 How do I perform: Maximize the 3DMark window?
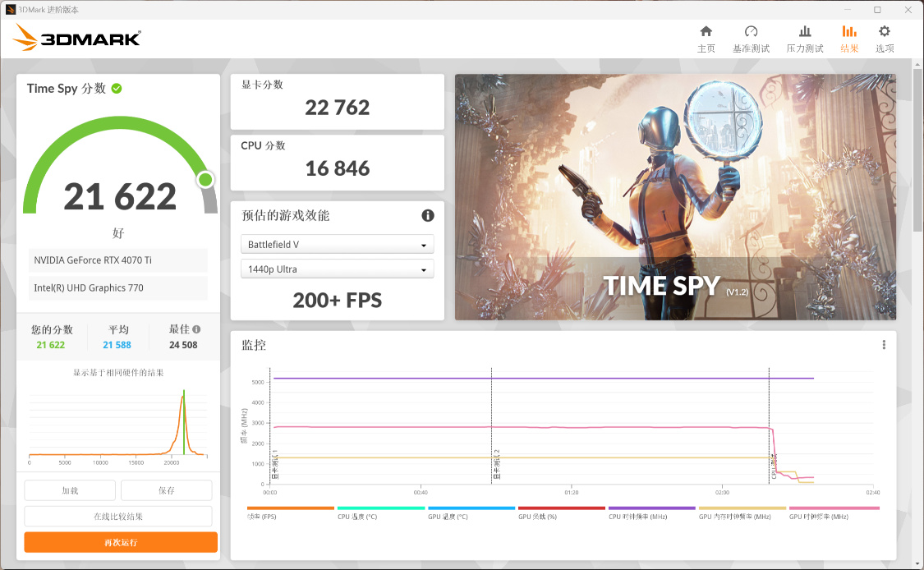coord(877,9)
